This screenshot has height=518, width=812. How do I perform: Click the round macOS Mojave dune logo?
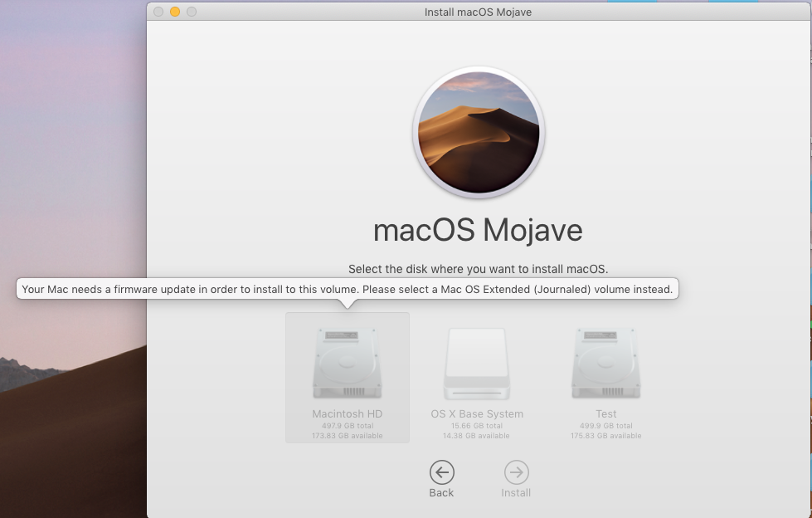(479, 132)
